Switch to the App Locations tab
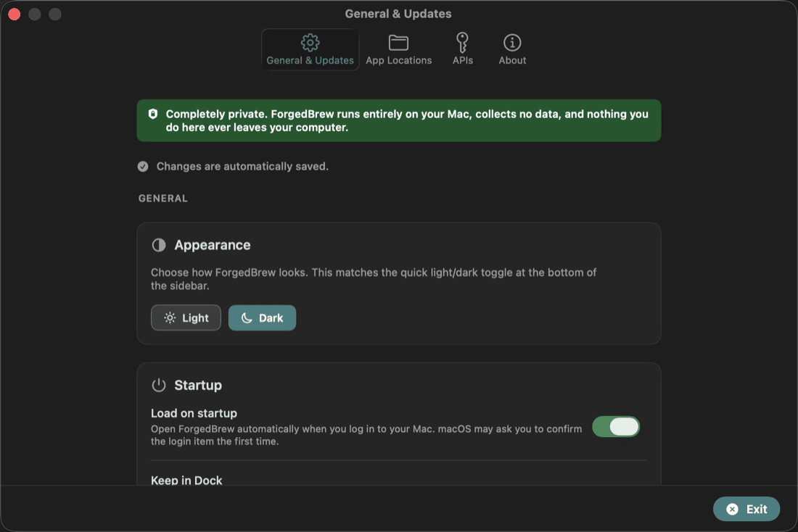Screen dimensions: 798x532 click(398, 50)
